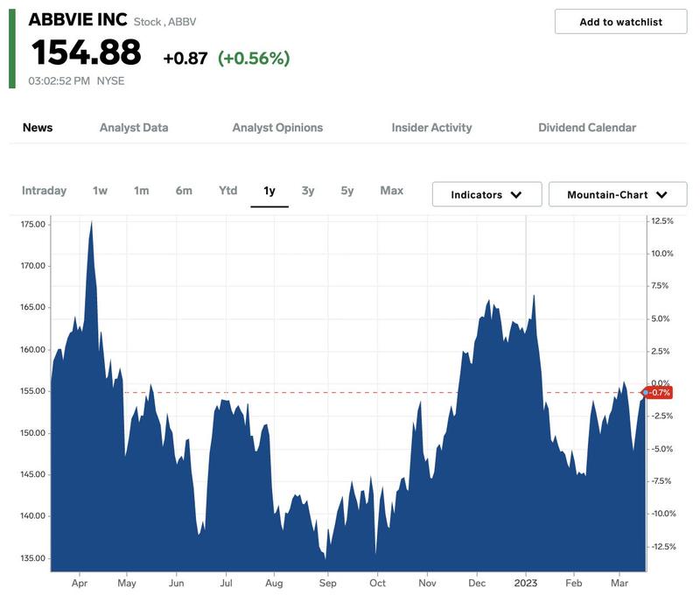Open the Indicators dropdown

coord(487,194)
